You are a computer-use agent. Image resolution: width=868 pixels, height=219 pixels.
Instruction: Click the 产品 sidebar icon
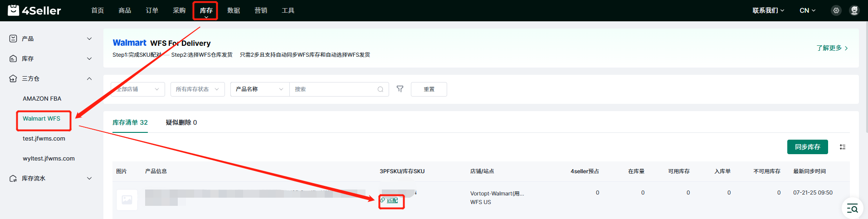click(x=13, y=39)
